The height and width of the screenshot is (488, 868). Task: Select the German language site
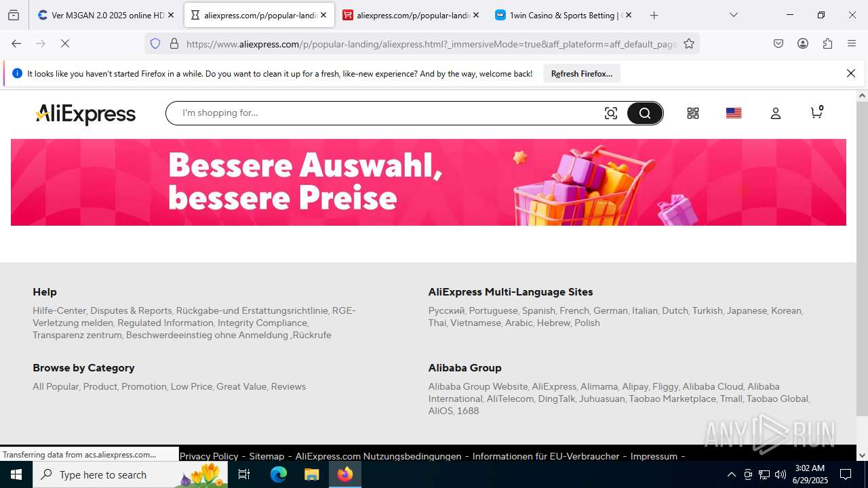click(x=610, y=310)
